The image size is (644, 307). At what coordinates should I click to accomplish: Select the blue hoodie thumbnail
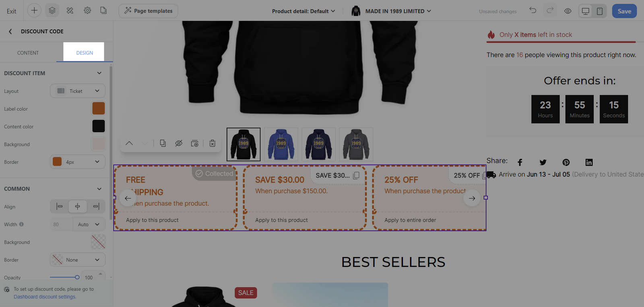pyautogui.click(x=281, y=144)
